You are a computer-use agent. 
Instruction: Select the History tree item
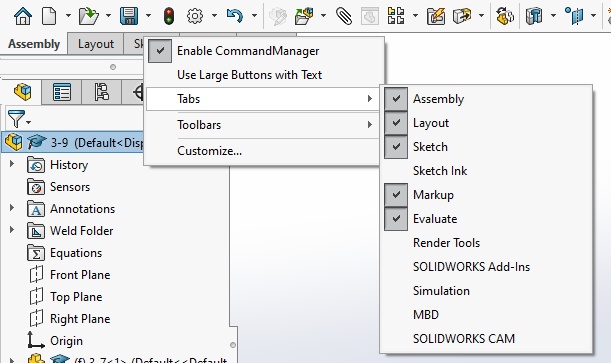point(69,165)
